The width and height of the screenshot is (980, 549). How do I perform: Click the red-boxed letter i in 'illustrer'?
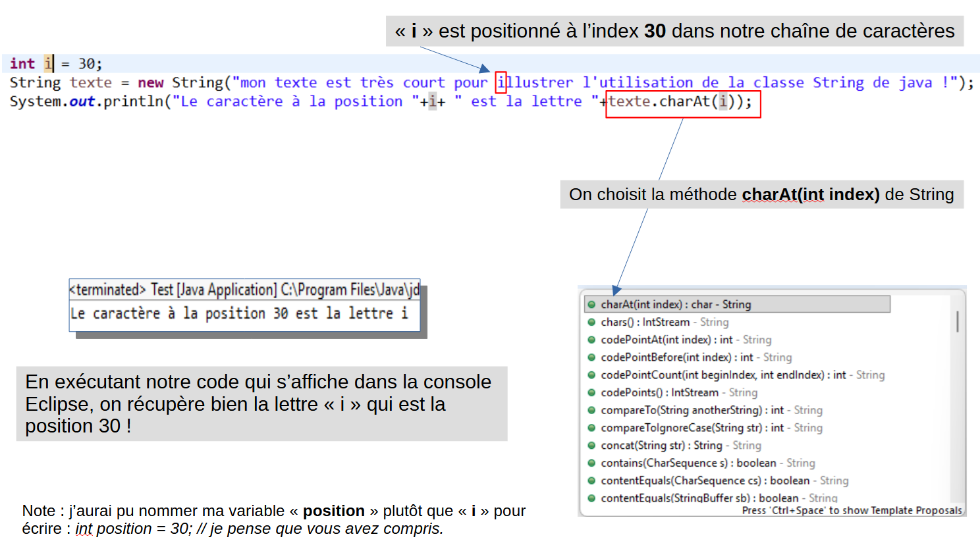(501, 83)
